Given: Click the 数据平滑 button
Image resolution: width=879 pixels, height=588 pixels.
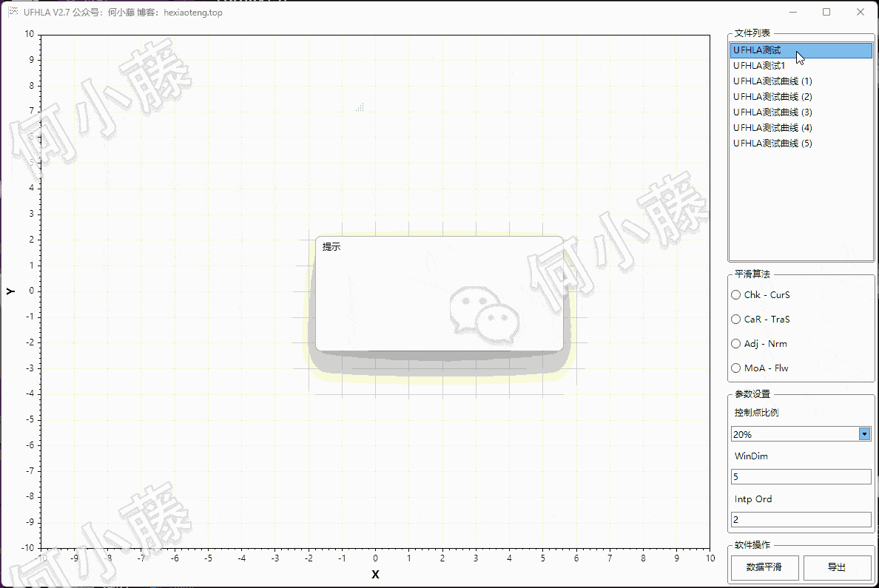Looking at the screenshot, I should pyautogui.click(x=764, y=567).
